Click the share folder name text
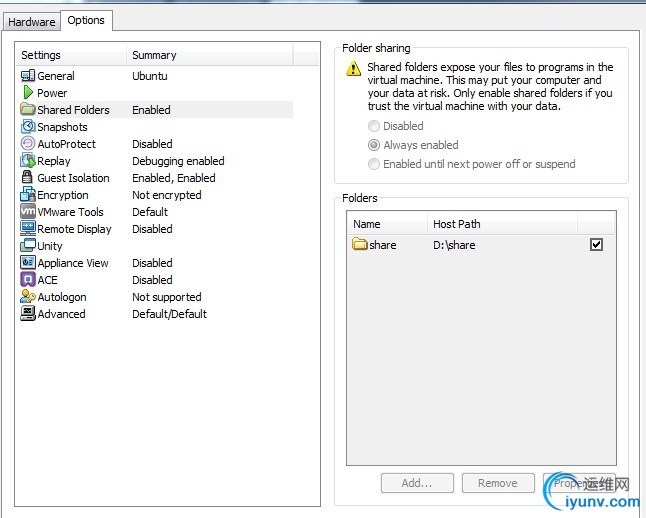 (x=383, y=245)
